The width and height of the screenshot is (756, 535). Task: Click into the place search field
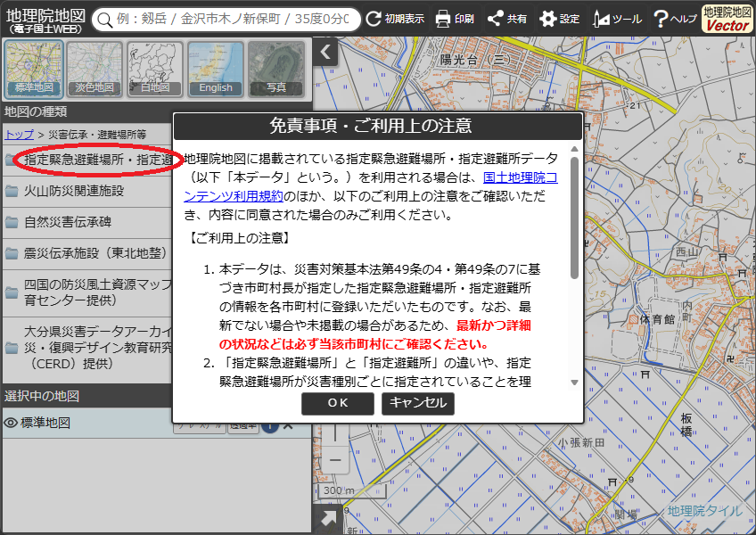pos(233,20)
